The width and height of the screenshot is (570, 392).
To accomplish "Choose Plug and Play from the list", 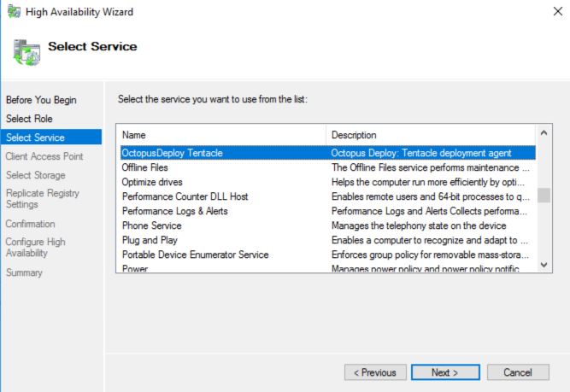I will click(x=152, y=240).
